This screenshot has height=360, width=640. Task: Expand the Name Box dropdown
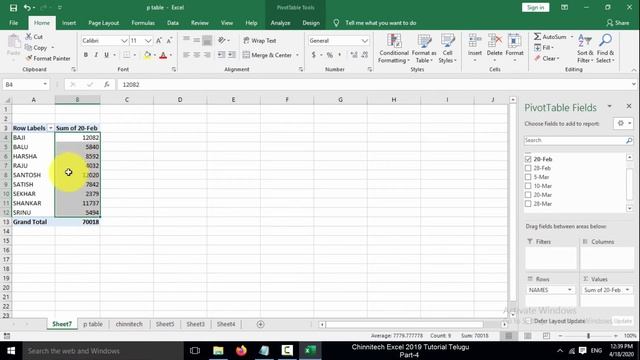coord(45,84)
